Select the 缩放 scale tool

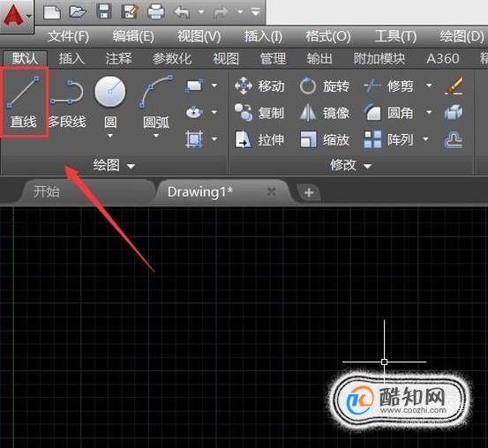(325, 139)
